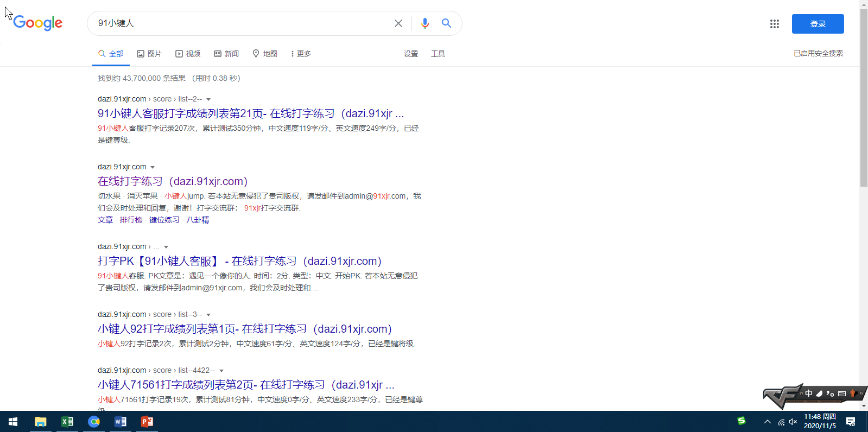The width and height of the screenshot is (868, 432).
Task: Open the Google apps grid
Action: tap(775, 24)
